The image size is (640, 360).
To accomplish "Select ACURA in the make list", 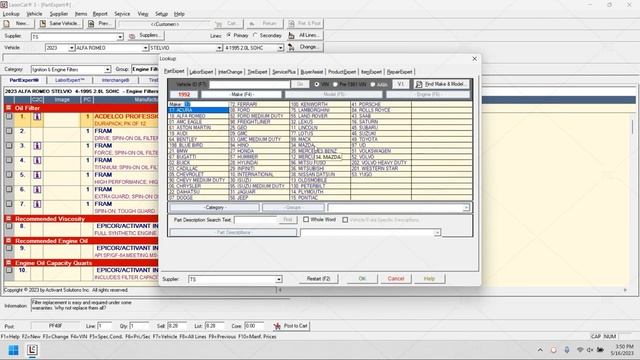I will 198,110.
